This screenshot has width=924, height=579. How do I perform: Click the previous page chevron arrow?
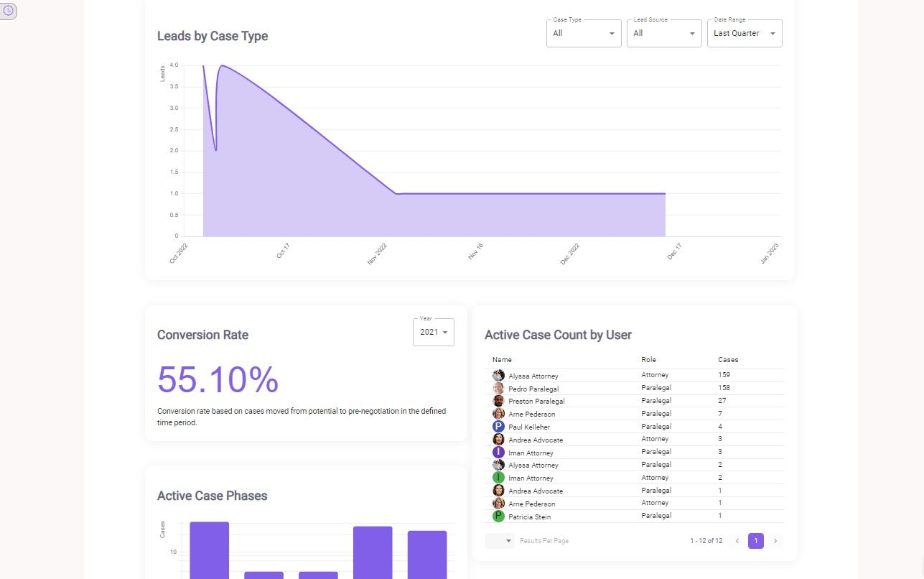737,541
